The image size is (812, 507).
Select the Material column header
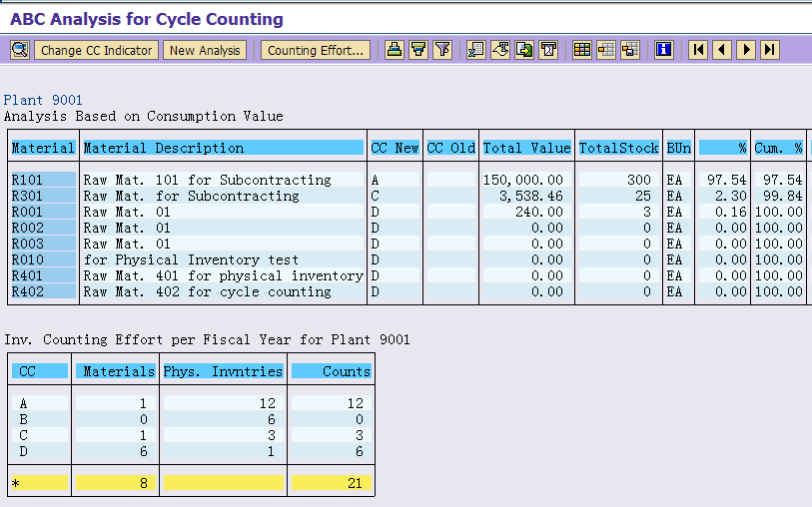(x=44, y=148)
